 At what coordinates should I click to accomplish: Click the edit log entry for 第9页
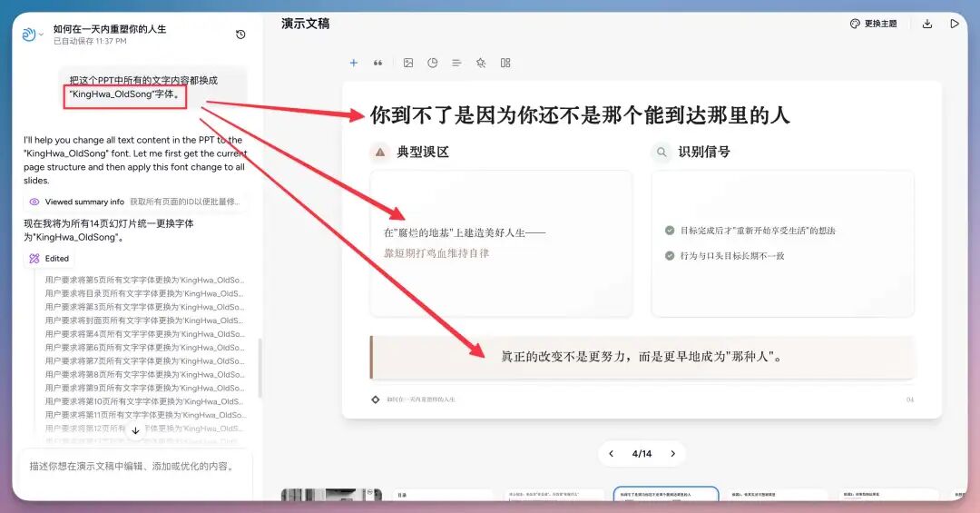tap(144, 388)
